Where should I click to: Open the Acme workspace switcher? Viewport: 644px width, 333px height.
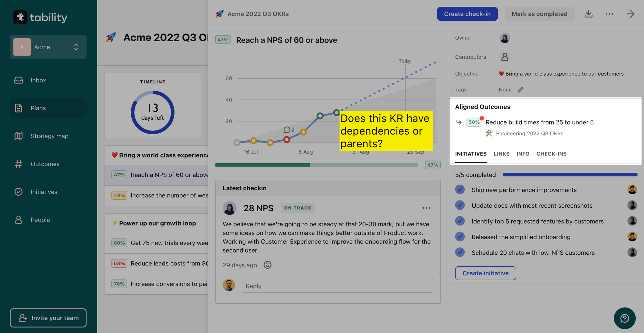pyautogui.click(x=48, y=47)
